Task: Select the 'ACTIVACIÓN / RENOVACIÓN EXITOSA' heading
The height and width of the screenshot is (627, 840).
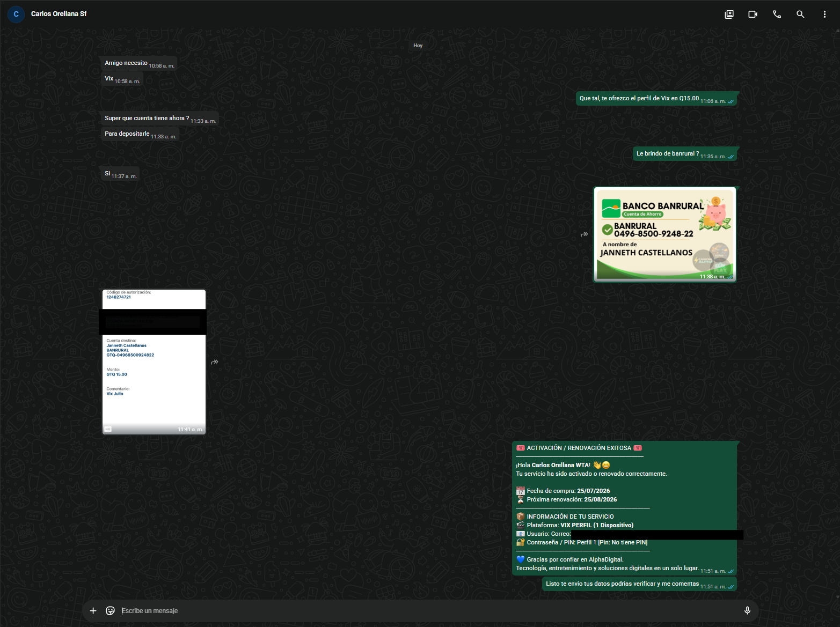Action: point(579,448)
